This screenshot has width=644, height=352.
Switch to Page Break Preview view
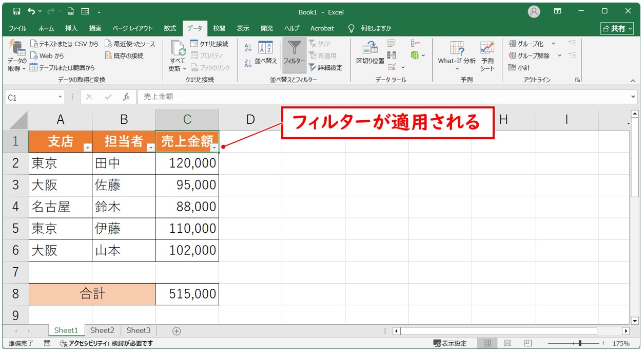click(x=528, y=343)
